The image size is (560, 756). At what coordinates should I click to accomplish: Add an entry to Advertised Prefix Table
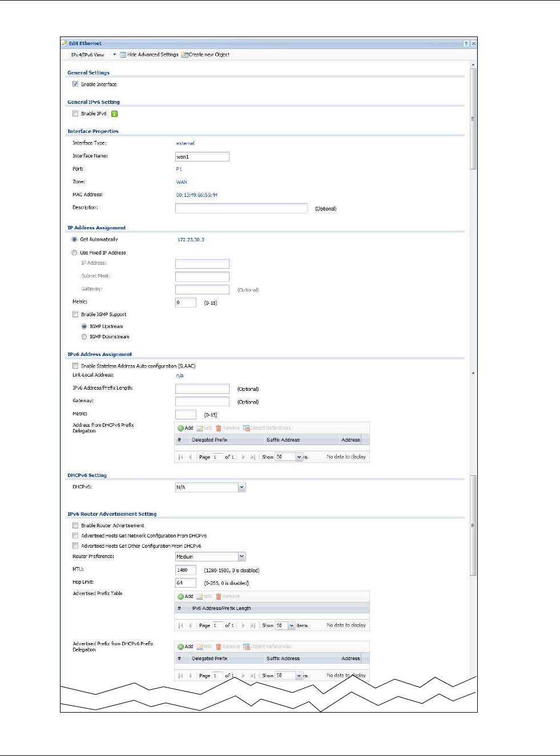[185, 596]
